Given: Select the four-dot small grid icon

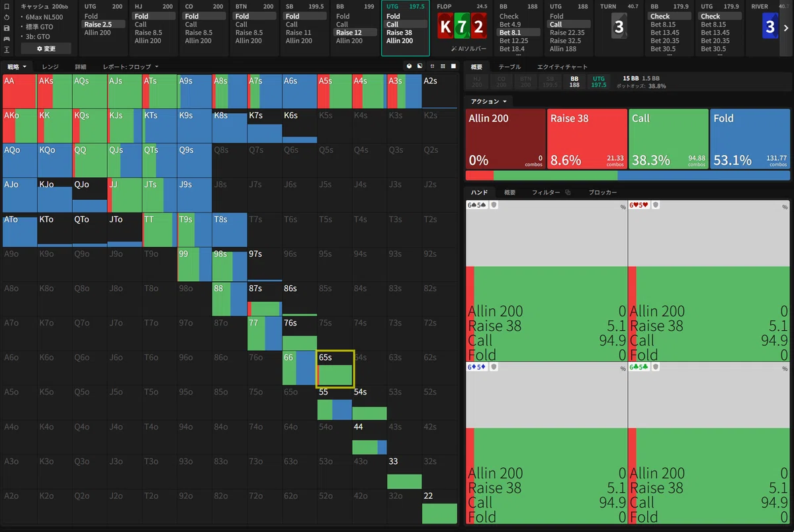Looking at the screenshot, I should (432, 66).
